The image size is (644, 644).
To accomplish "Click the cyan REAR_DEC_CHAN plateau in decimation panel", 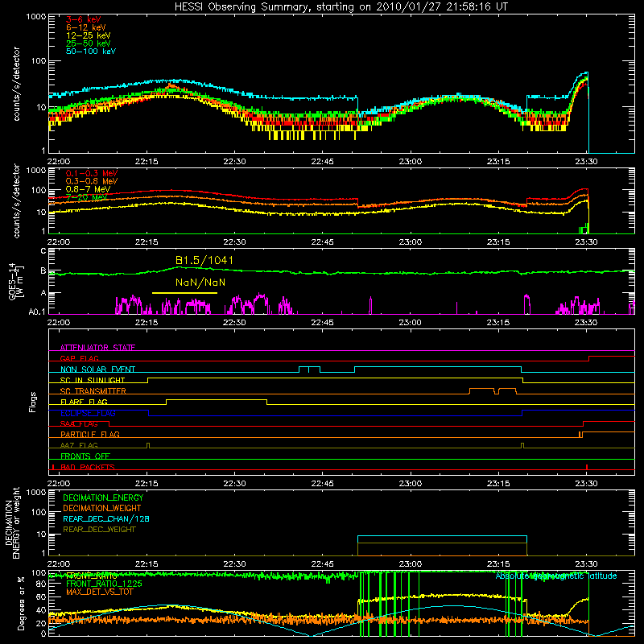I will coord(442,536).
